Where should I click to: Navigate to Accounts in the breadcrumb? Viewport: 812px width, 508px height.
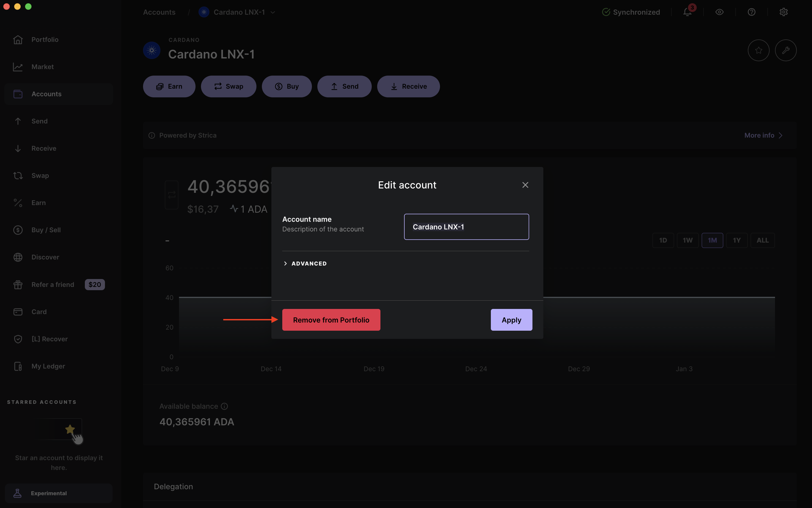[x=159, y=12]
